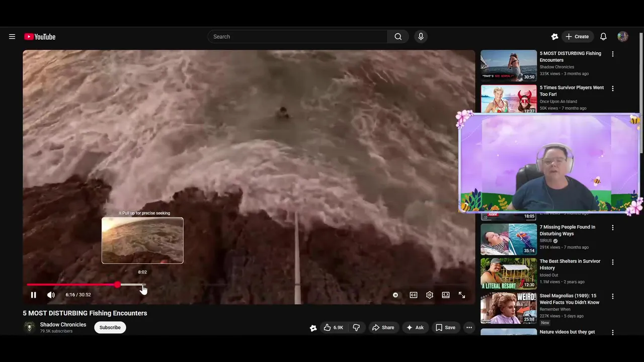This screenshot has width=644, height=362.
Task: Save the video to playlist
Action: coord(445,327)
